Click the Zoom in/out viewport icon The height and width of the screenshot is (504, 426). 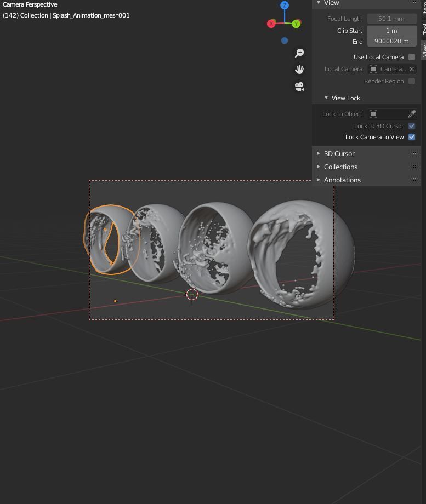299,53
